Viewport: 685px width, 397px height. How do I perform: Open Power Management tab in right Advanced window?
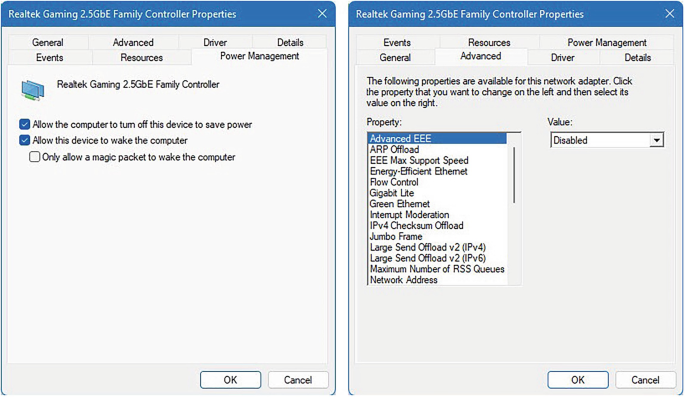click(607, 42)
